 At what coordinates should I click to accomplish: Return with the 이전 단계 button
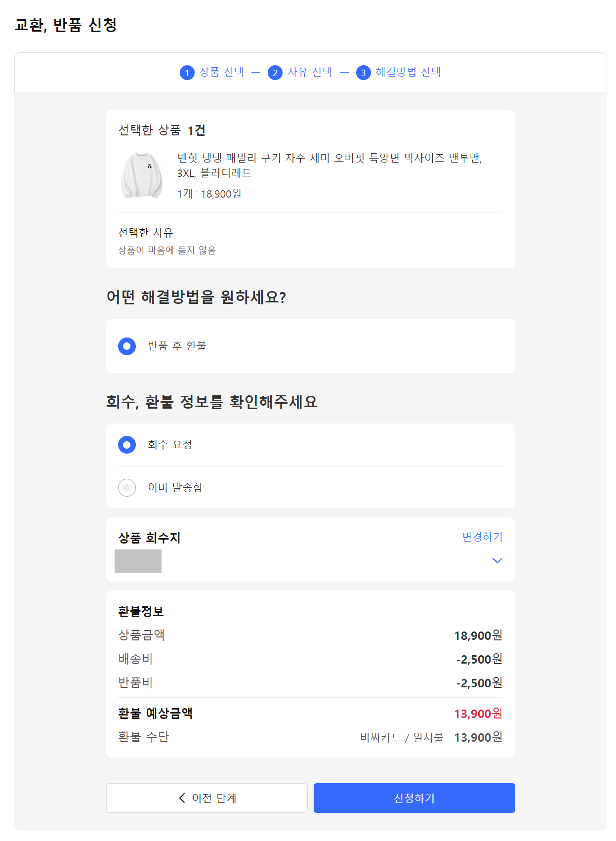[207, 798]
